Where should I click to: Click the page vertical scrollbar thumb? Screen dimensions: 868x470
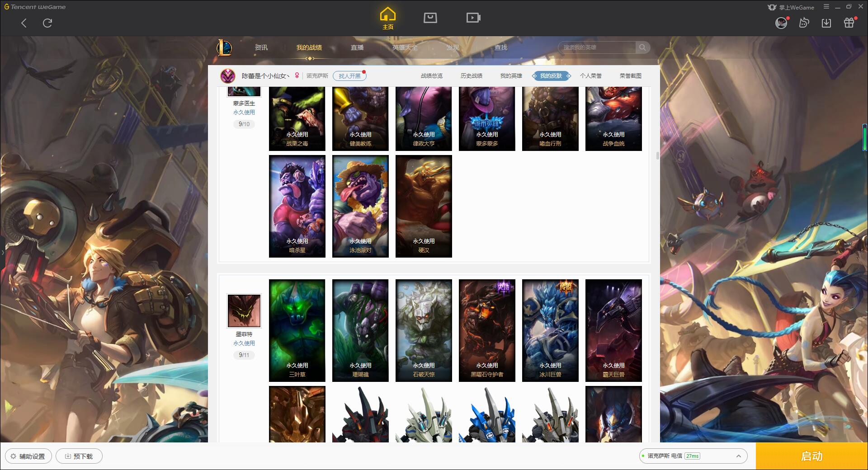coord(657,155)
